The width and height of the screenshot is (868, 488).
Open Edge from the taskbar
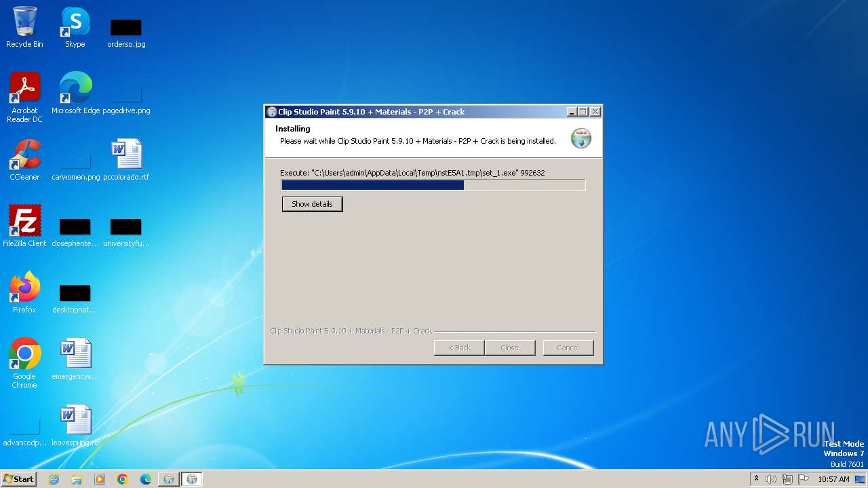tap(146, 479)
